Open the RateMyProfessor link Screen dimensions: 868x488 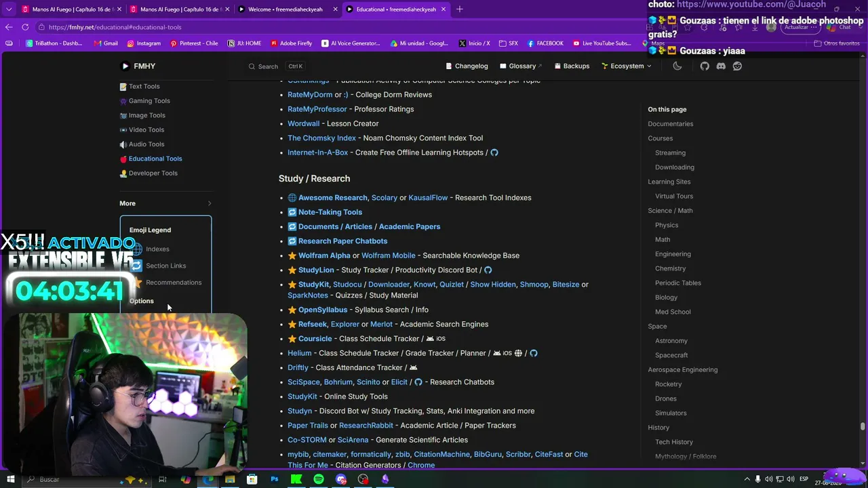[x=317, y=109]
